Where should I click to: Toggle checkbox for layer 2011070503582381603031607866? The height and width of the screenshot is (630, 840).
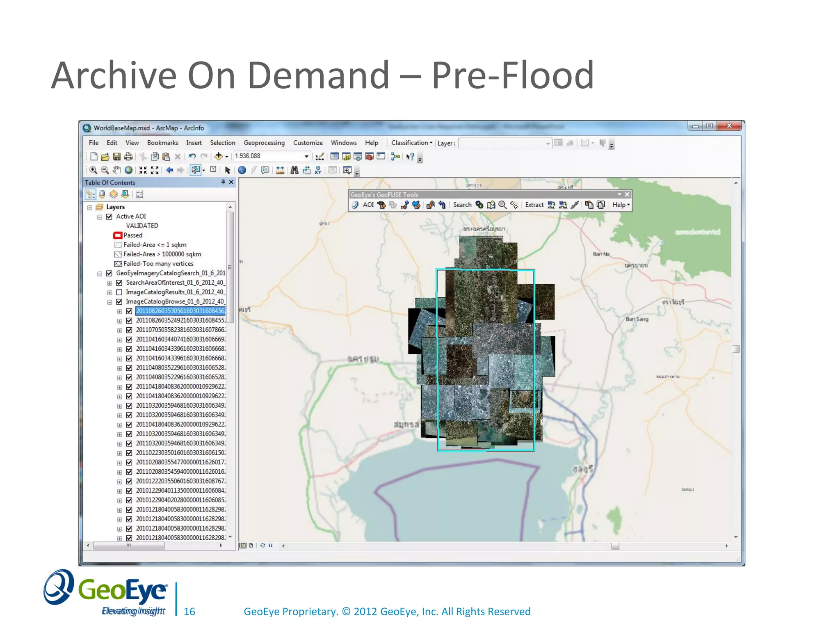[129, 330]
